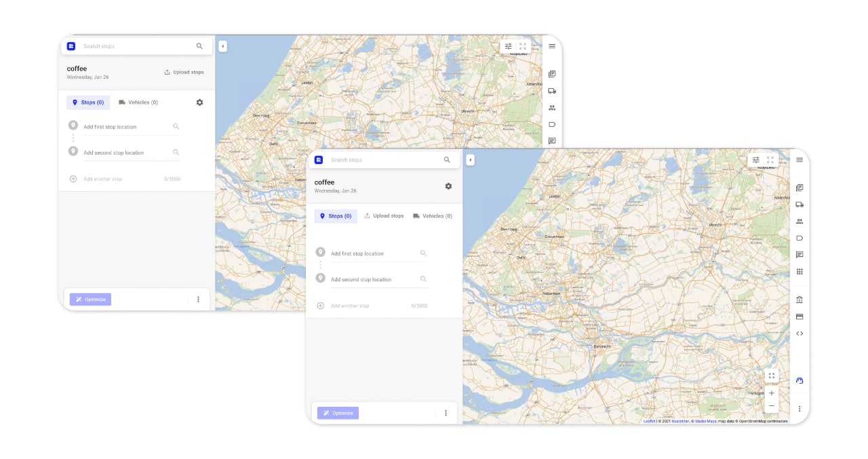Click Optimize button in front window

(x=338, y=413)
